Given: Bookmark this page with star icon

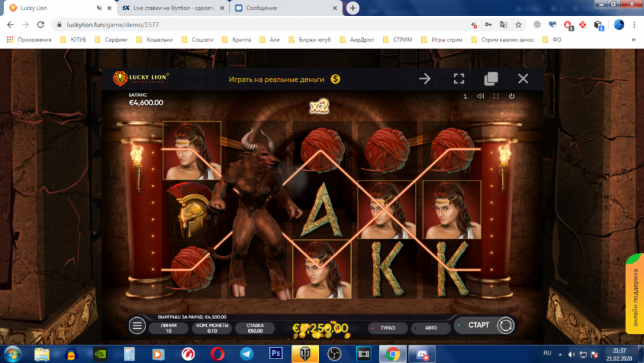Looking at the screenshot, I should click(518, 25).
